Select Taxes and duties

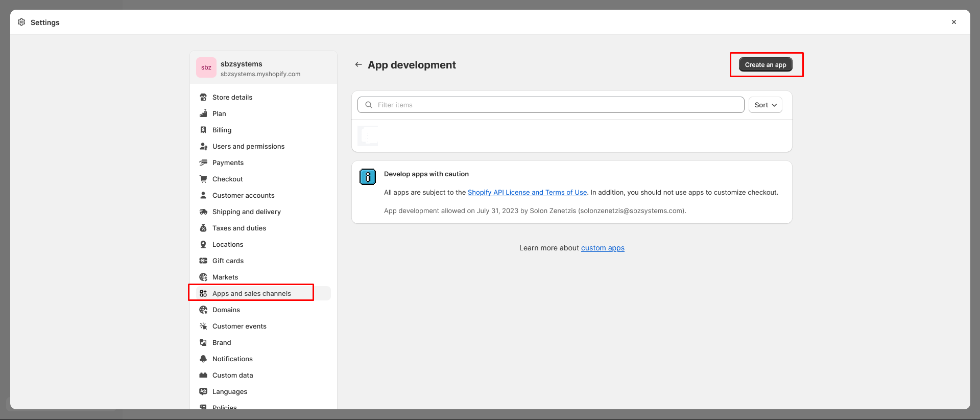click(x=264, y=228)
